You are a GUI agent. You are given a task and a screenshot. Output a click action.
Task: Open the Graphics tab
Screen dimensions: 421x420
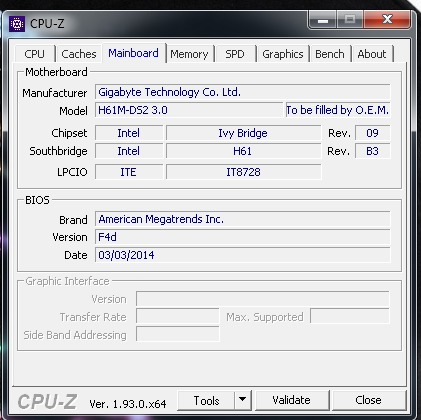click(283, 54)
